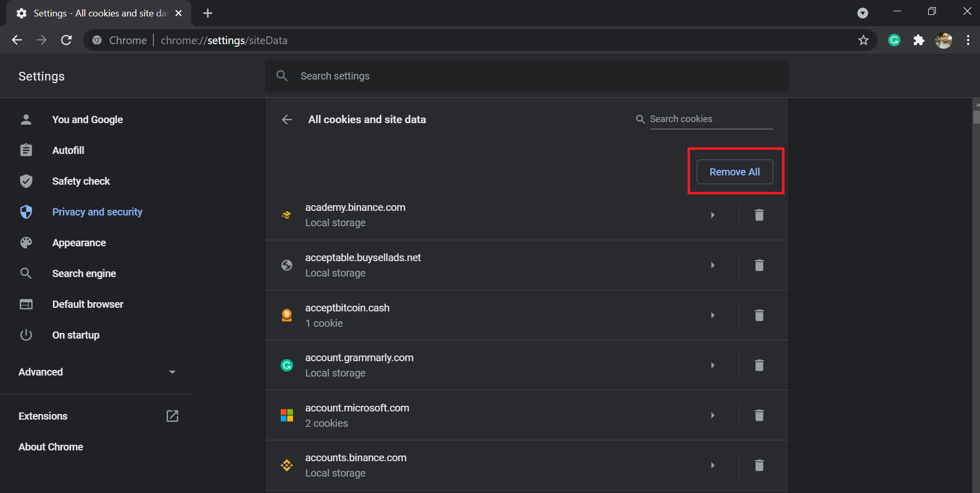Expand acceptable.buysellads.net entry arrow

pyautogui.click(x=713, y=265)
